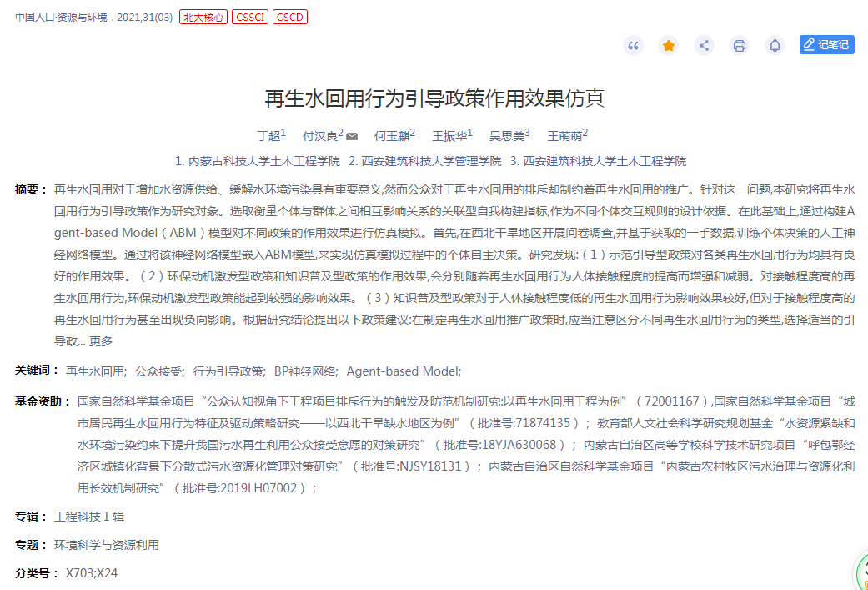Click the printer icon
Image resolution: width=868 pixels, height=590 pixels.
(x=740, y=46)
